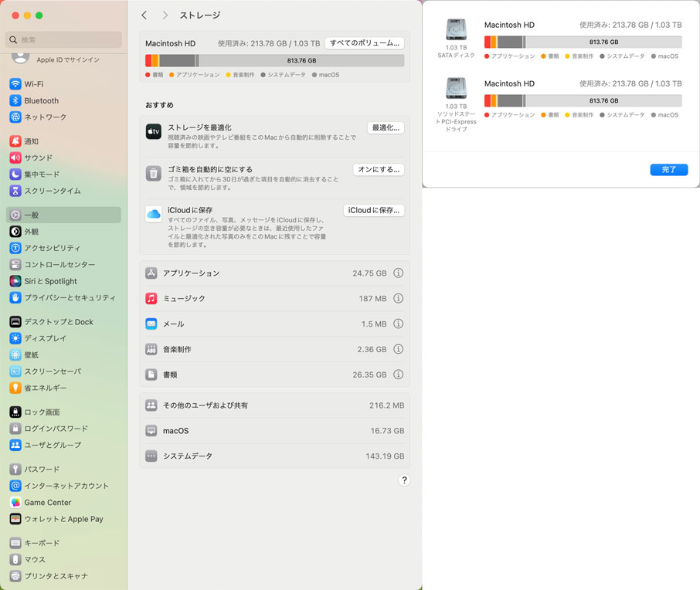This screenshot has height=590, width=700.
Task: Select the ソリッドステート PCI-Express drive icon
Action: [456, 88]
